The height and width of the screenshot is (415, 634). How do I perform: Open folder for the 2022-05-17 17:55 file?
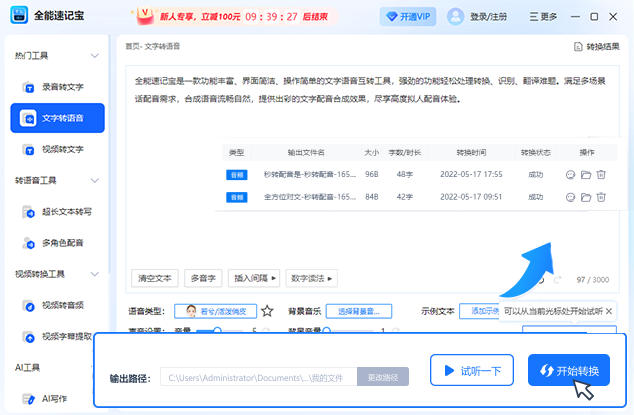pyautogui.click(x=586, y=175)
